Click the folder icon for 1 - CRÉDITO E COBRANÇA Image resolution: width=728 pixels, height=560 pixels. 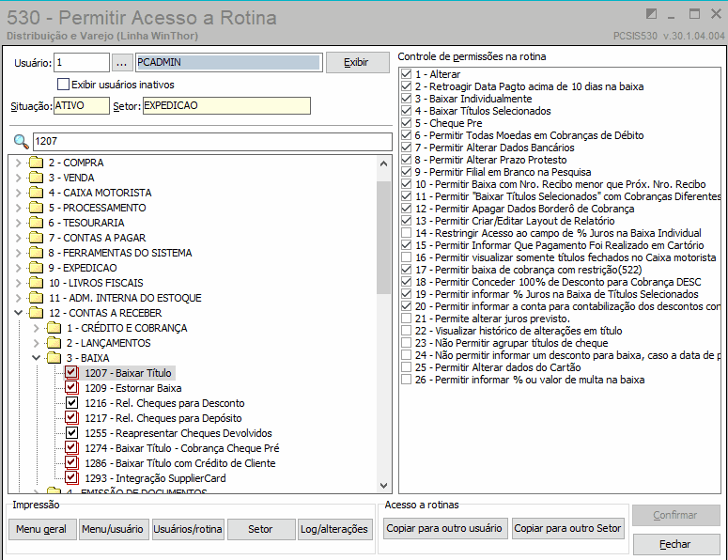54,328
